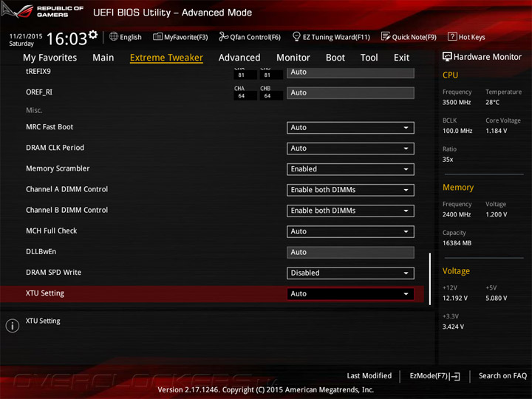Click CPU frequency 3500 MHz value

pos(457,103)
